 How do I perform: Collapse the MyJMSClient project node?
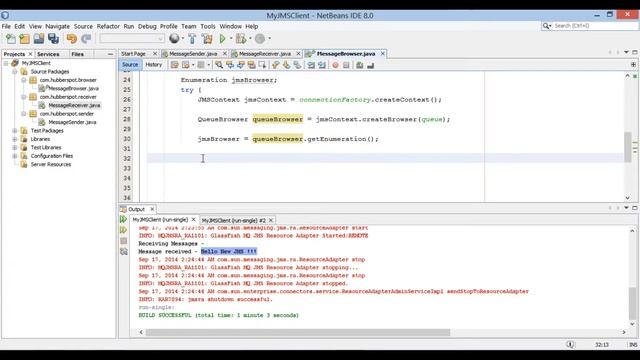6,63
